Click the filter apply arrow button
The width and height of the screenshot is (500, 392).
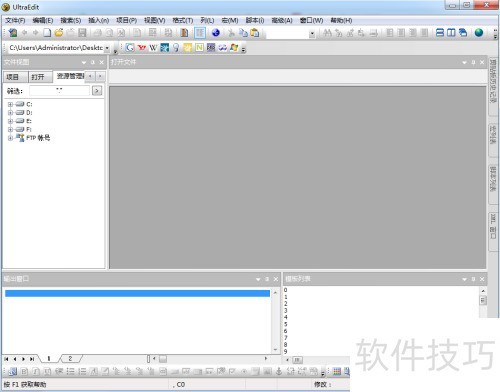pyautogui.click(x=97, y=91)
